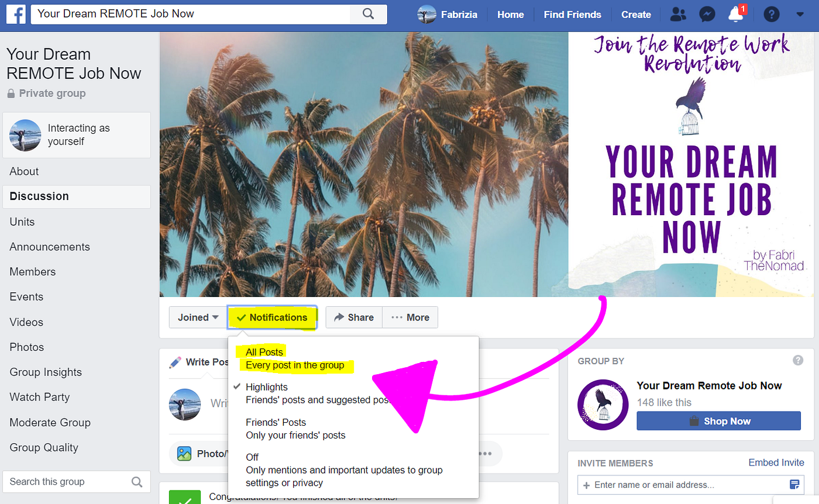Viewport: 819px width, 504px height.
Task: Click the top search field
Action: (x=190, y=14)
